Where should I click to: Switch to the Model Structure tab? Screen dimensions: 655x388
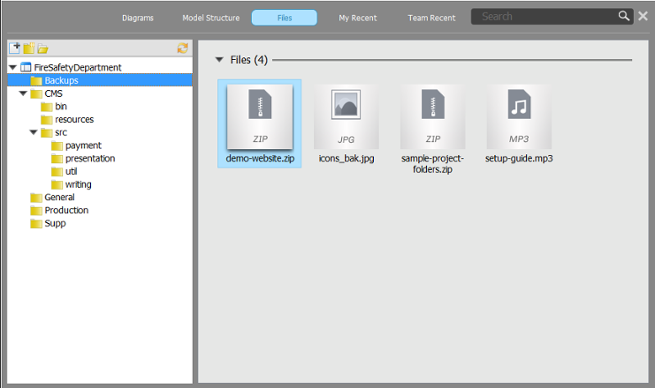pos(211,18)
